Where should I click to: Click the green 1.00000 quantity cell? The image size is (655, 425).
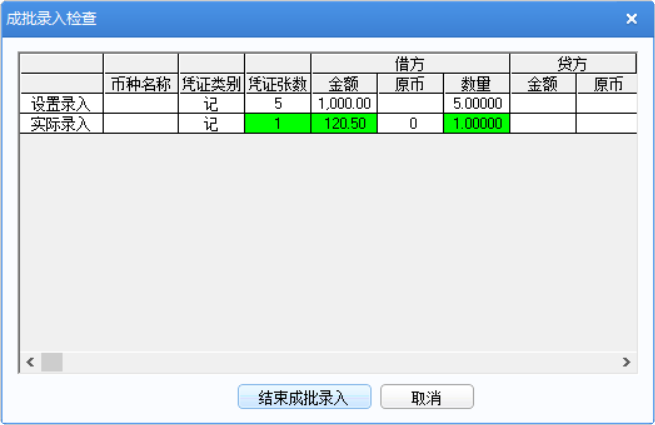click(477, 124)
